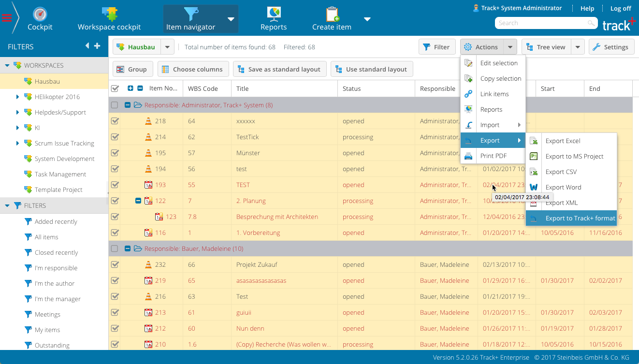This screenshot has height=364, width=639.
Task: Expand the HElikopter 2016 workspace node
Action: [18, 97]
